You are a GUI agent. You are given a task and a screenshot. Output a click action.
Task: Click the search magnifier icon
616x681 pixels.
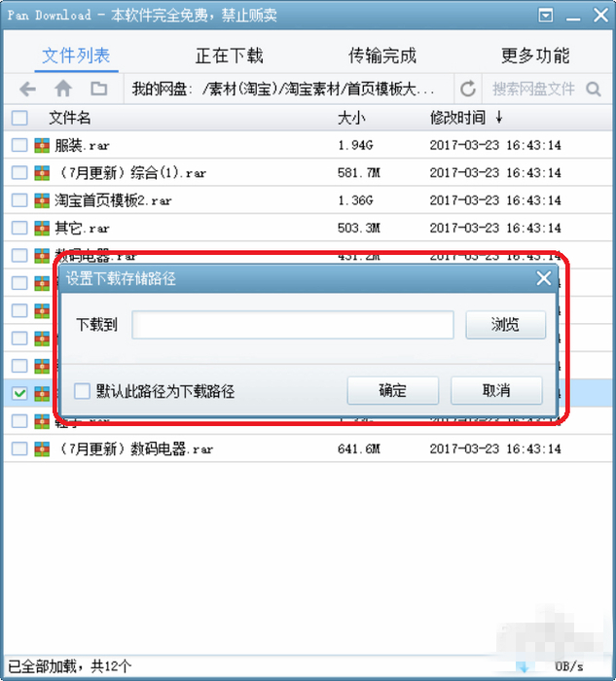[594, 90]
